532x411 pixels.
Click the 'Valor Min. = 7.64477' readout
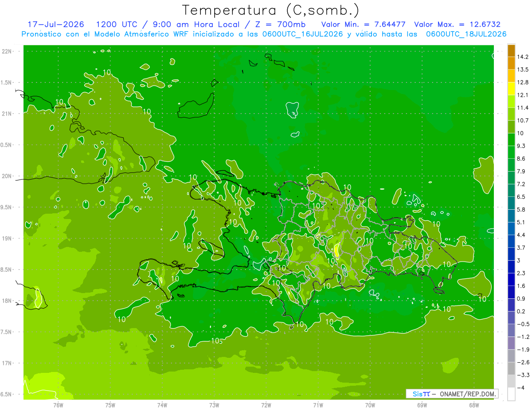tap(363, 24)
